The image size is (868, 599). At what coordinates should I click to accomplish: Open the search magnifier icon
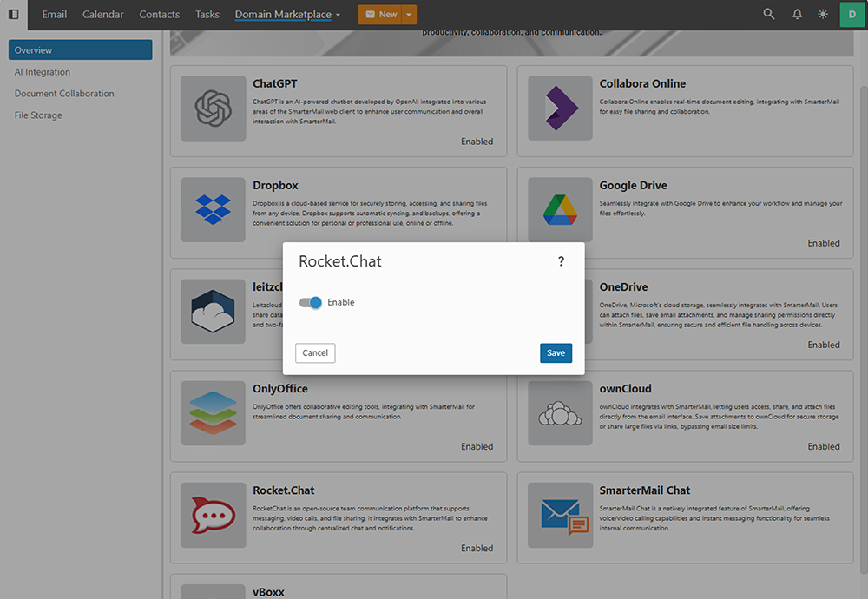[x=769, y=15]
